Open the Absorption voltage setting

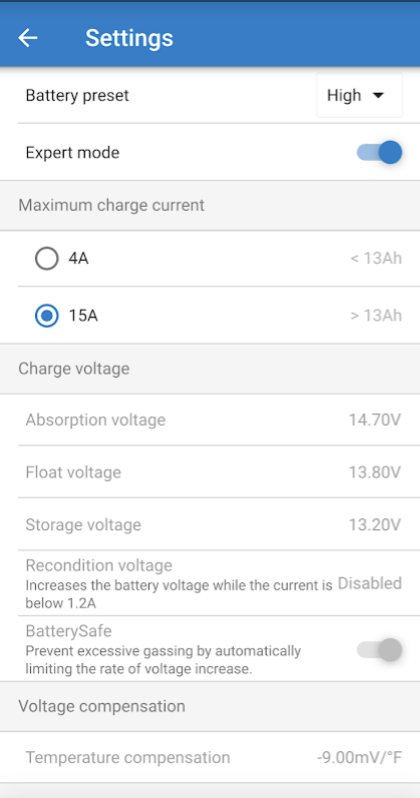point(210,420)
